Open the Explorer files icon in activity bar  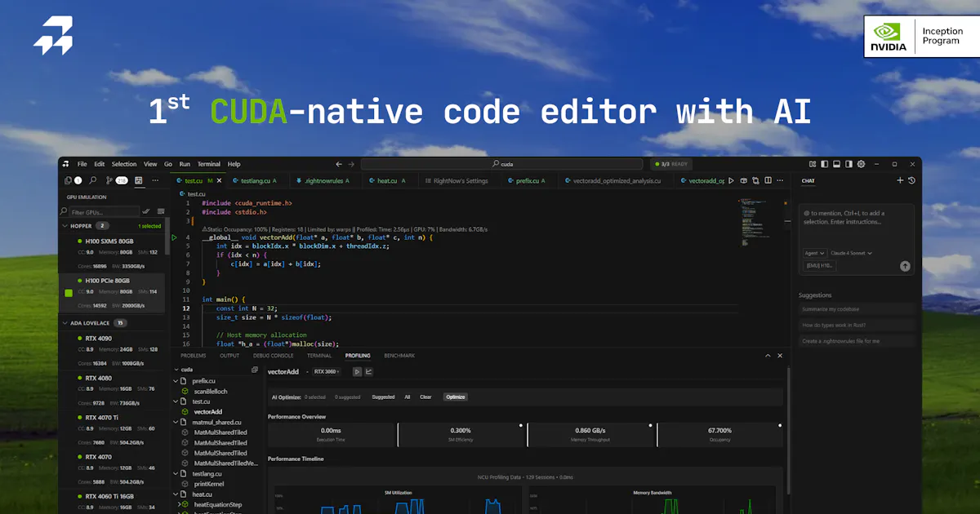pyautogui.click(x=69, y=180)
